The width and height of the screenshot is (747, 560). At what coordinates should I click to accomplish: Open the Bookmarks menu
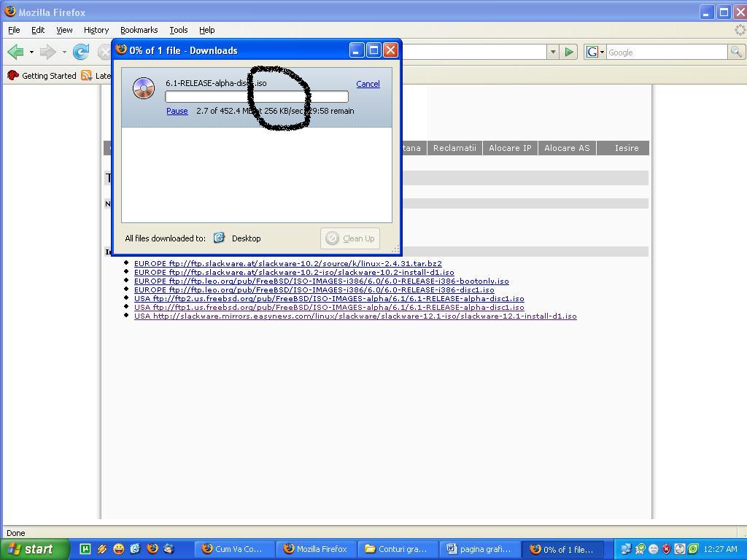pyautogui.click(x=139, y=30)
